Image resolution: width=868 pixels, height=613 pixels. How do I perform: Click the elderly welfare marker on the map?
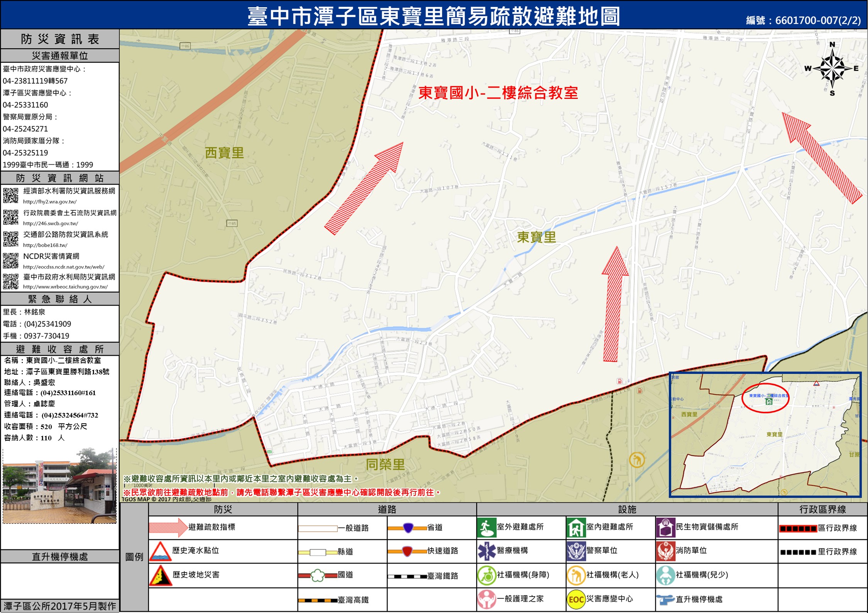[636, 460]
